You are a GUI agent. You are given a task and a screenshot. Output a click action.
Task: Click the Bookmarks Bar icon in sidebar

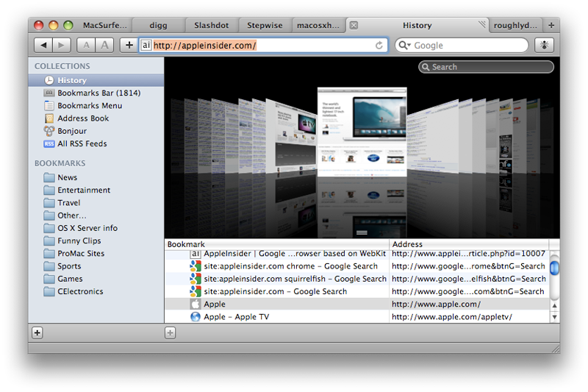[49, 93]
